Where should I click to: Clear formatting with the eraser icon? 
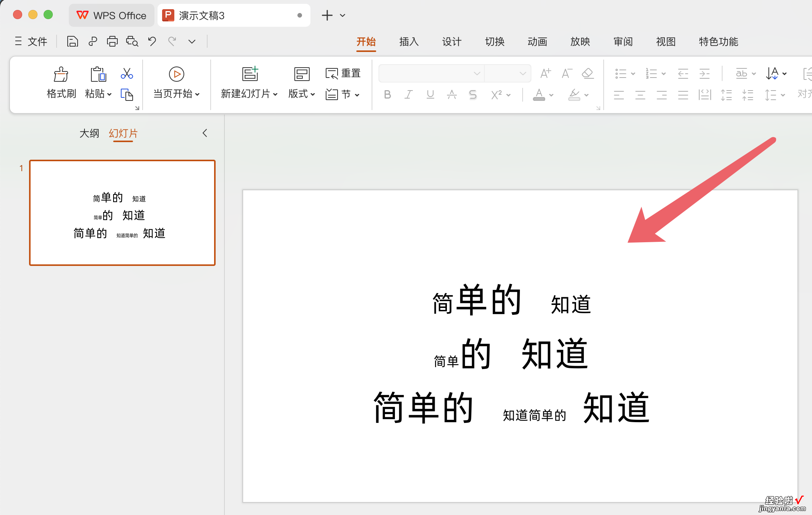(588, 73)
